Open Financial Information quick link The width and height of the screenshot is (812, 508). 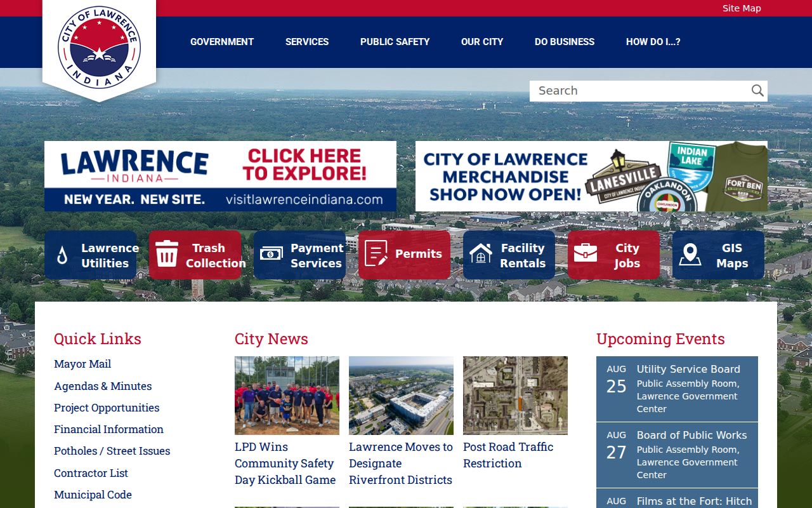pos(108,429)
